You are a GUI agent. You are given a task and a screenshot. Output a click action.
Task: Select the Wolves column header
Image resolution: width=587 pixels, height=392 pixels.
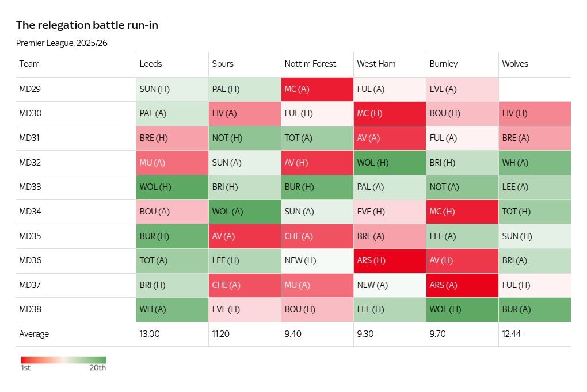click(515, 64)
